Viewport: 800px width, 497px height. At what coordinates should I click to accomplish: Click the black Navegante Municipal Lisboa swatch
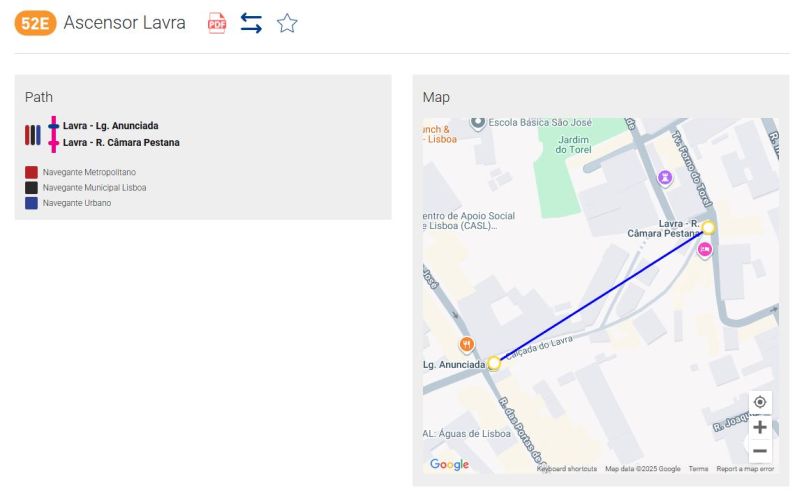click(32, 188)
